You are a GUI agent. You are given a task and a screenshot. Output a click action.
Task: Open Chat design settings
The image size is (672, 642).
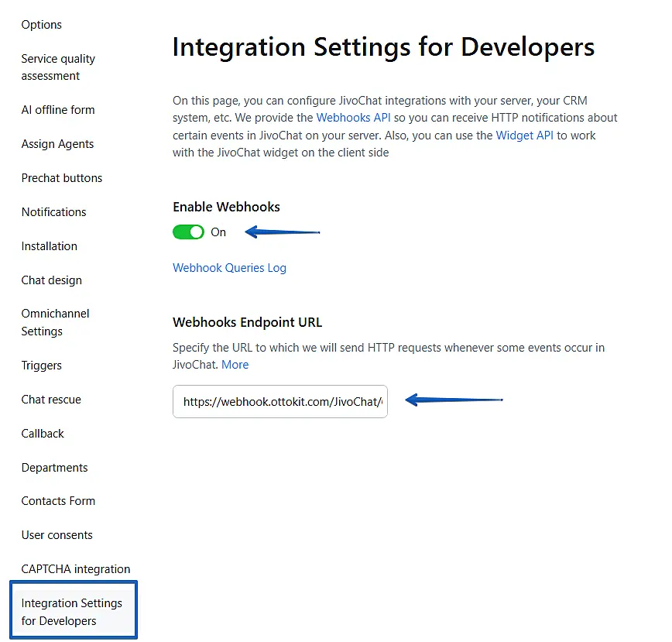coord(51,280)
